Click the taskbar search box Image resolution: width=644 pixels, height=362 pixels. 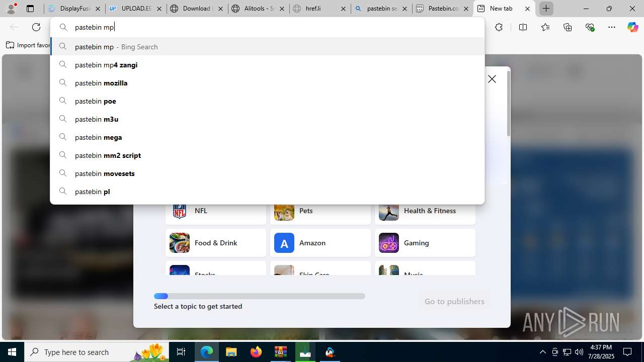[97, 352]
